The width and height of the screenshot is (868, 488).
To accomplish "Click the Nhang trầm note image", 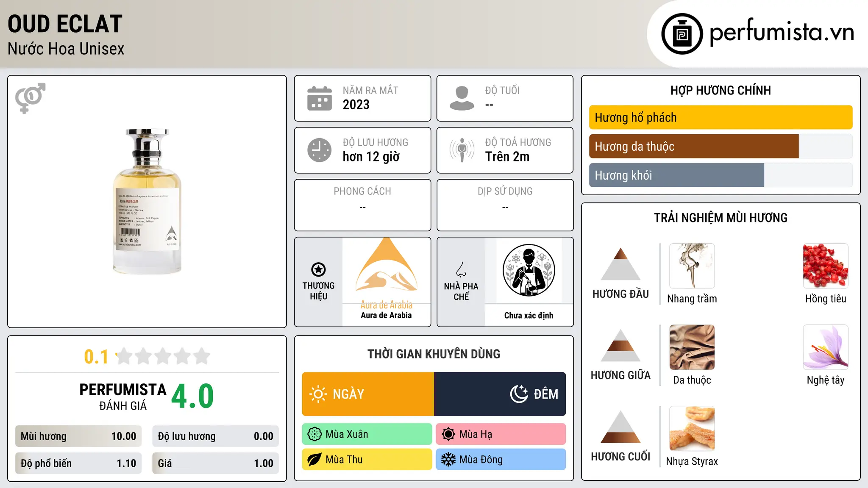I will point(692,266).
